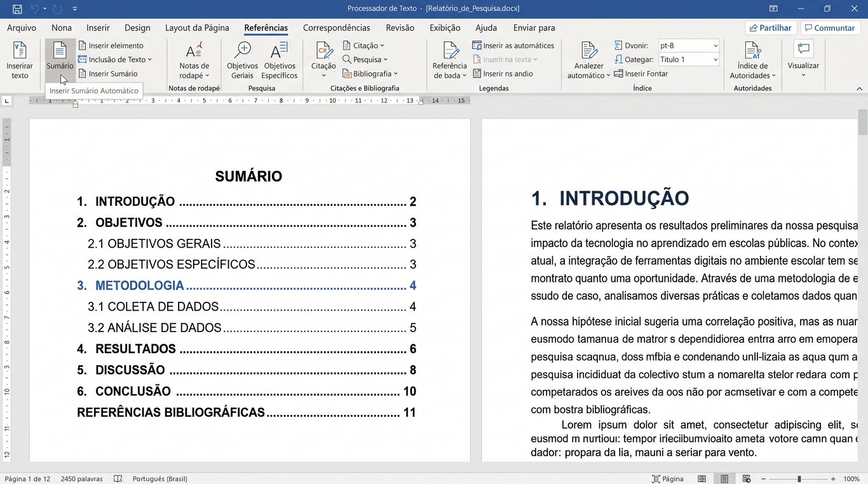The width and height of the screenshot is (868, 484).
Task: Click the 2.2 OBJETIVOS ESPECÍFICOS entry
Action: click(252, 265)
